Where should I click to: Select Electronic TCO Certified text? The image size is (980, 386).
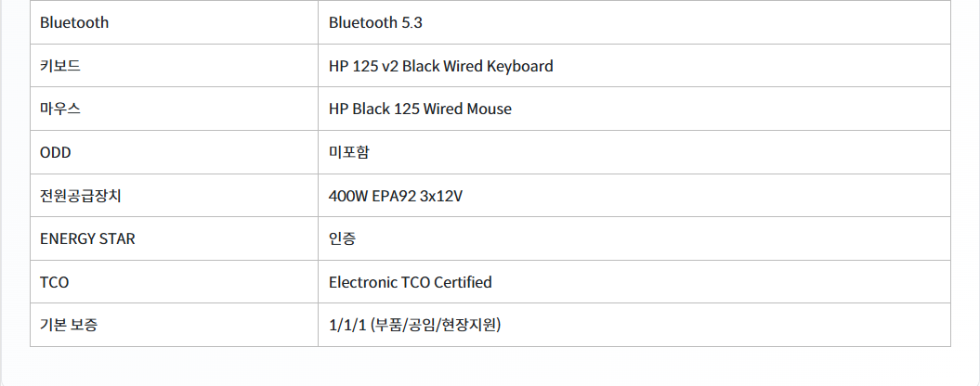click(x=411, y=282)
